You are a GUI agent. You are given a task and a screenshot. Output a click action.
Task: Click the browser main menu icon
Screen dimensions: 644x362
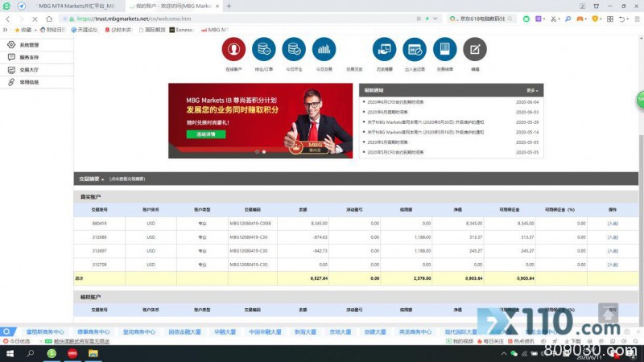(637, 19)
